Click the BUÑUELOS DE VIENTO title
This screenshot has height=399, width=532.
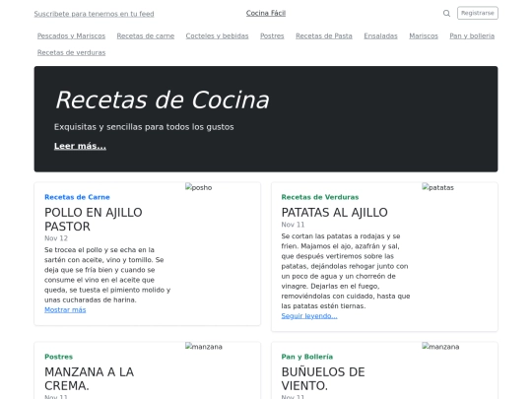323,378
